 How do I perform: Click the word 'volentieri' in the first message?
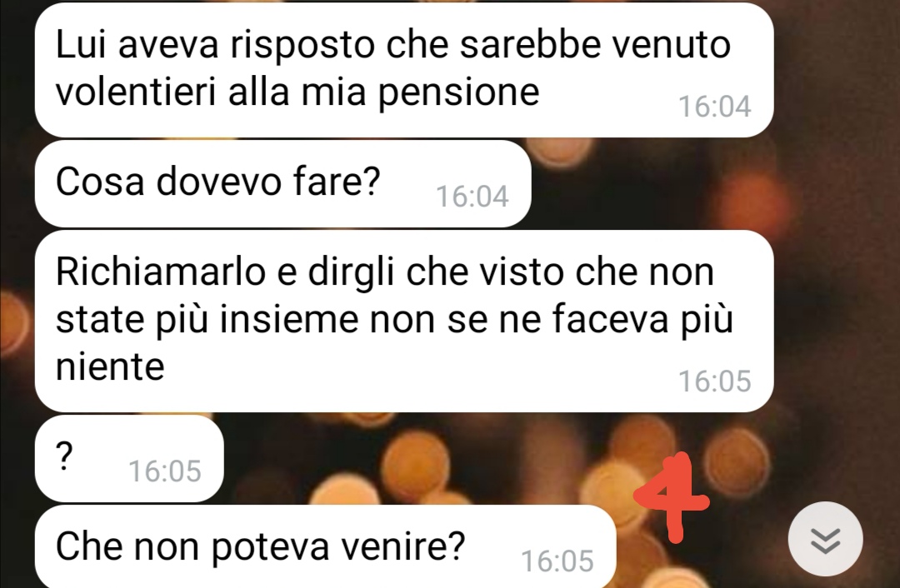136,92
